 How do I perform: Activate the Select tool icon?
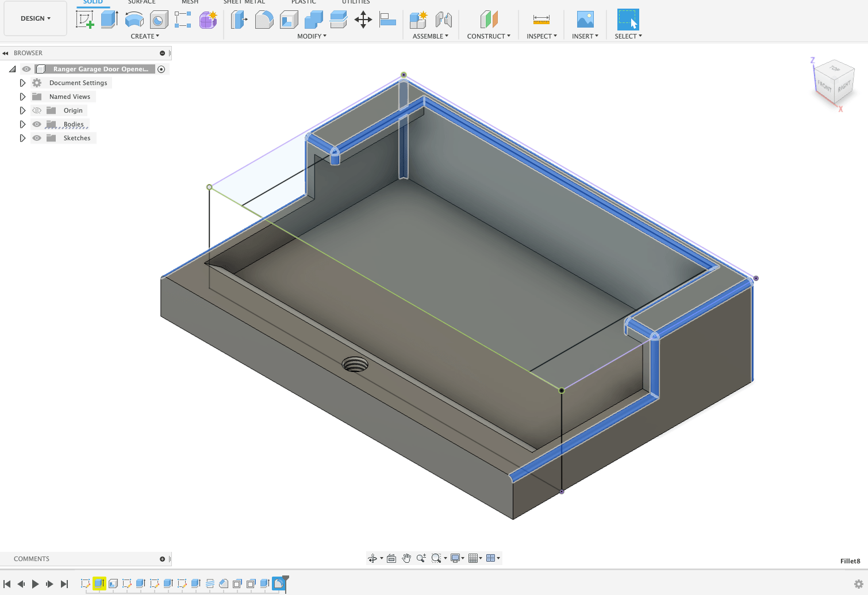point(628,20)
